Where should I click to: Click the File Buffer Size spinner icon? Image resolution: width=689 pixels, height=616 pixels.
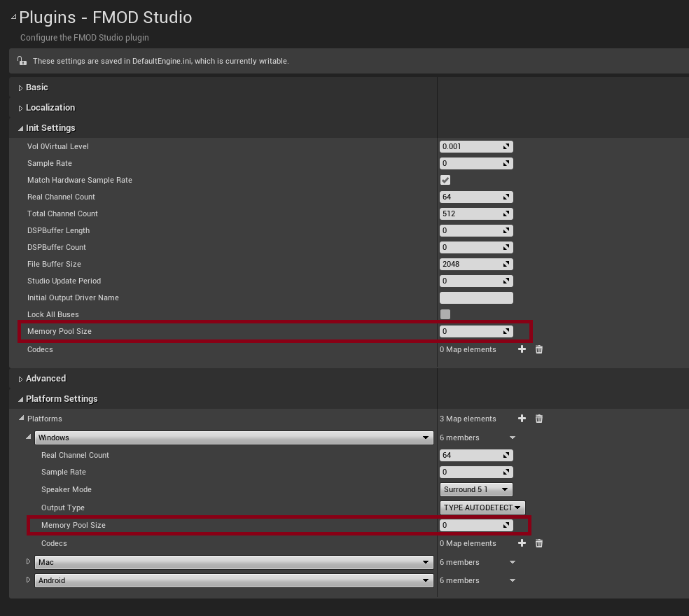507,264
